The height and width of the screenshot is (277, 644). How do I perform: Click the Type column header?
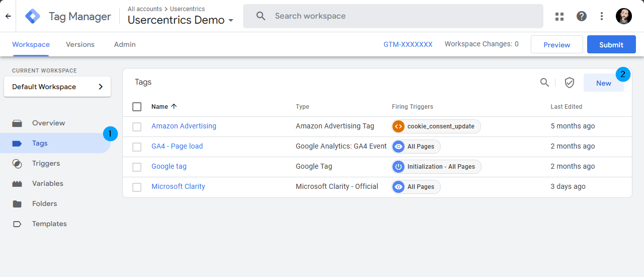pos(302,107)
